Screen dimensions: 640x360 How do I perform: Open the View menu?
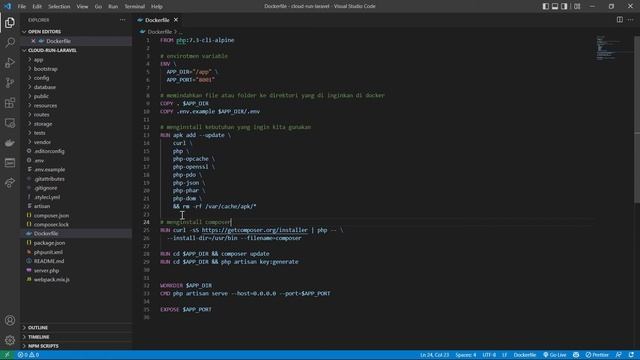coord(82,7)
